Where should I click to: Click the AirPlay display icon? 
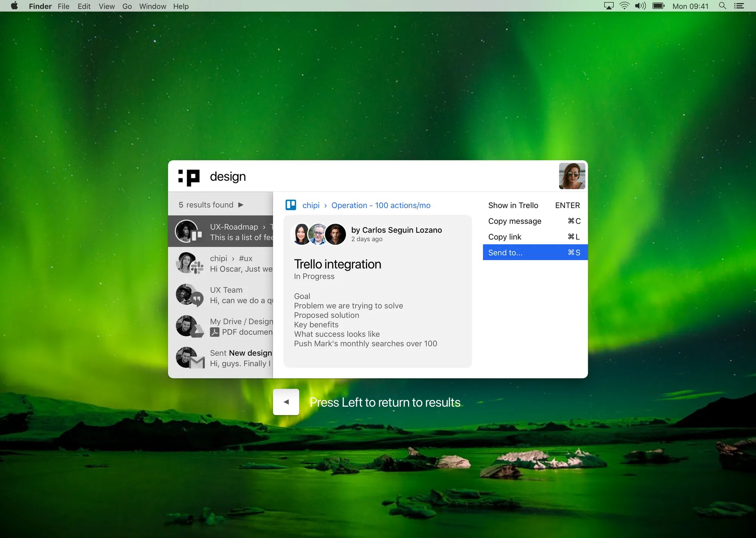click(x=609, y=6)
